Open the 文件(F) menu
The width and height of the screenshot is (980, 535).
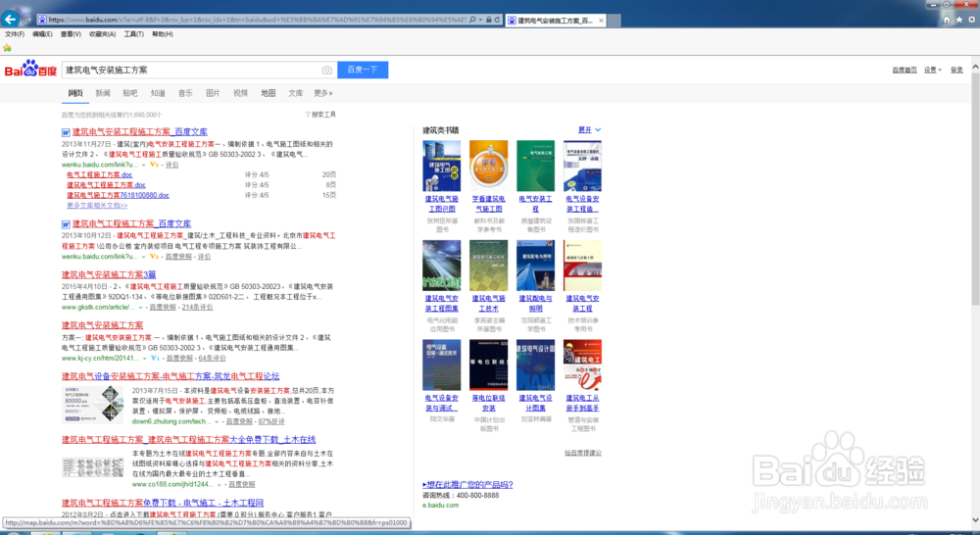pyautogui.click(x=15, y=34)
